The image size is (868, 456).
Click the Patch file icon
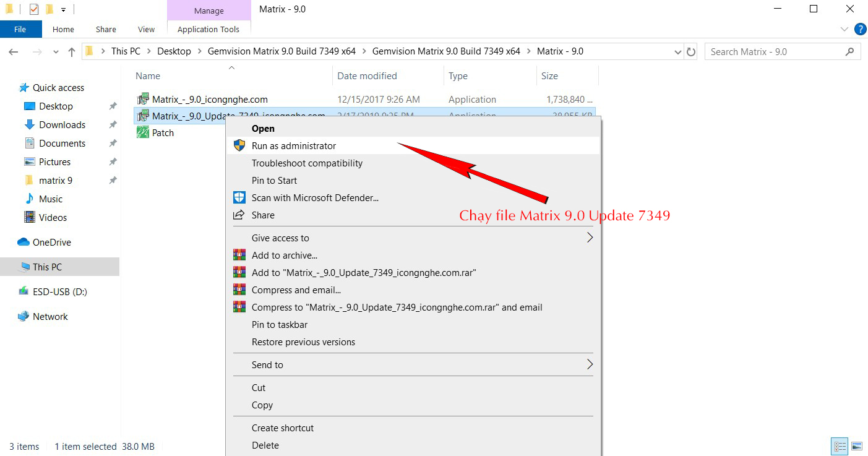(x=143, y=132)
